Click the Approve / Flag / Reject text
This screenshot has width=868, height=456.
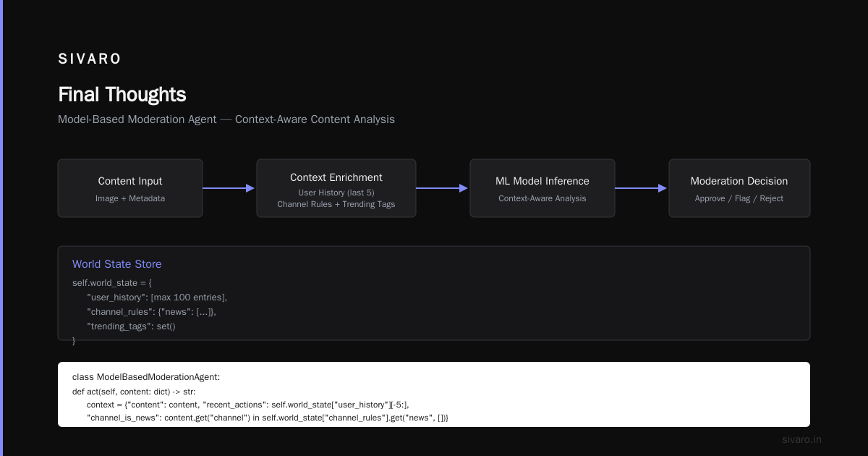(x=739, y=198)
